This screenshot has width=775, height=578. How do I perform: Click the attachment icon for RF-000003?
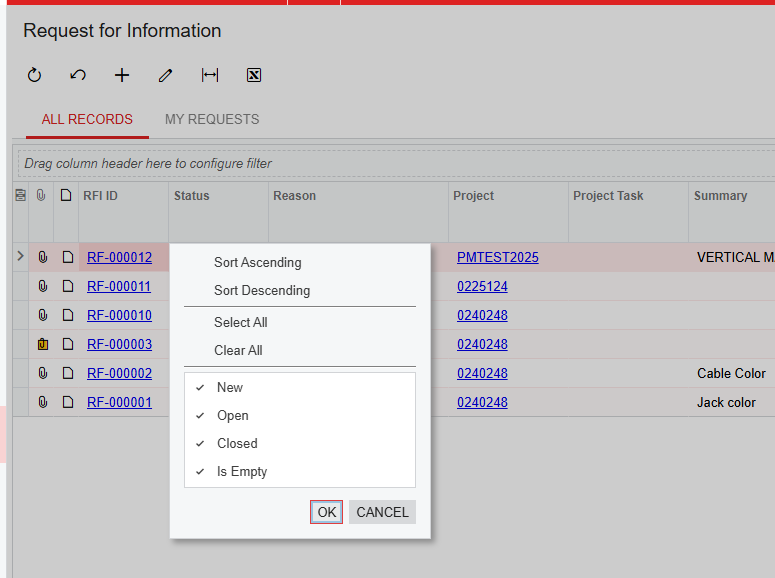[42, 344]
